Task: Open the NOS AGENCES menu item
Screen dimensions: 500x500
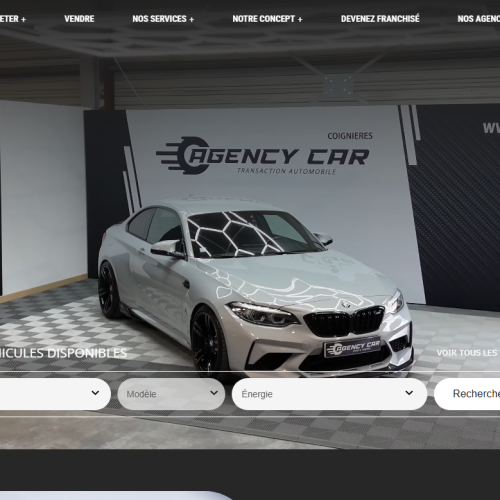Action: 479,19
